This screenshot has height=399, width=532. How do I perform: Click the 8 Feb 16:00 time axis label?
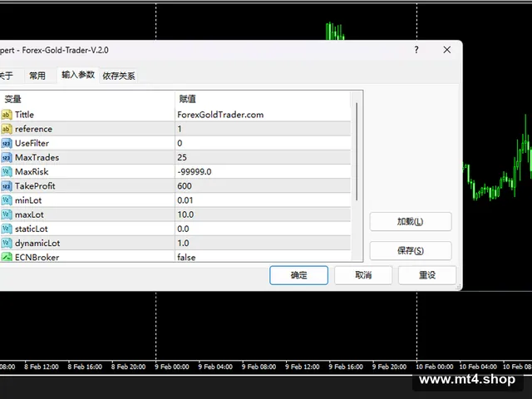click(85, 367)
